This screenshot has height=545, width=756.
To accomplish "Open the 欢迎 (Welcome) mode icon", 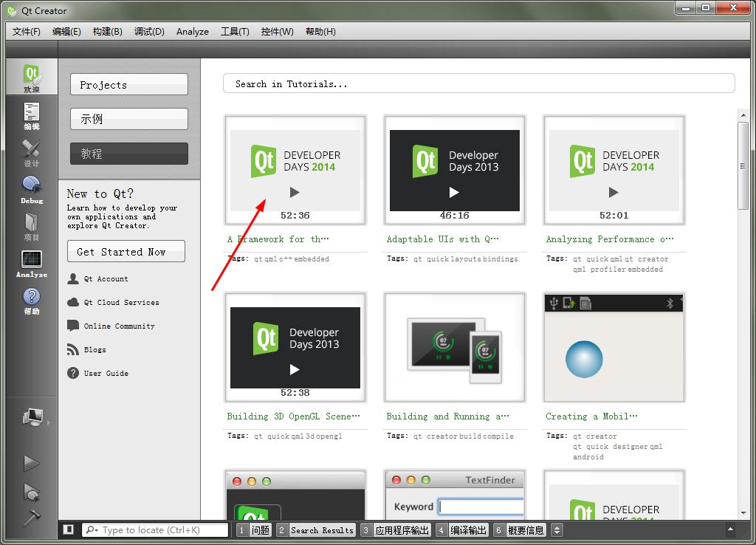I will coord(32,78).
